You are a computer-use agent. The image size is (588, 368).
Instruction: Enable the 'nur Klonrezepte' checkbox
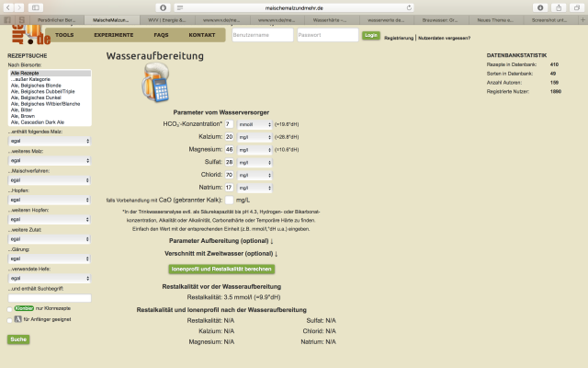[9, 309]
